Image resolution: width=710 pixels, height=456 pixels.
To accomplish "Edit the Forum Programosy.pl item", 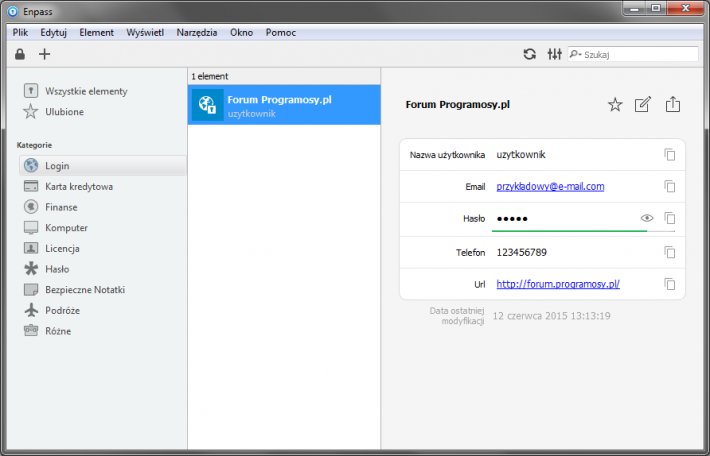I will 643,105.
